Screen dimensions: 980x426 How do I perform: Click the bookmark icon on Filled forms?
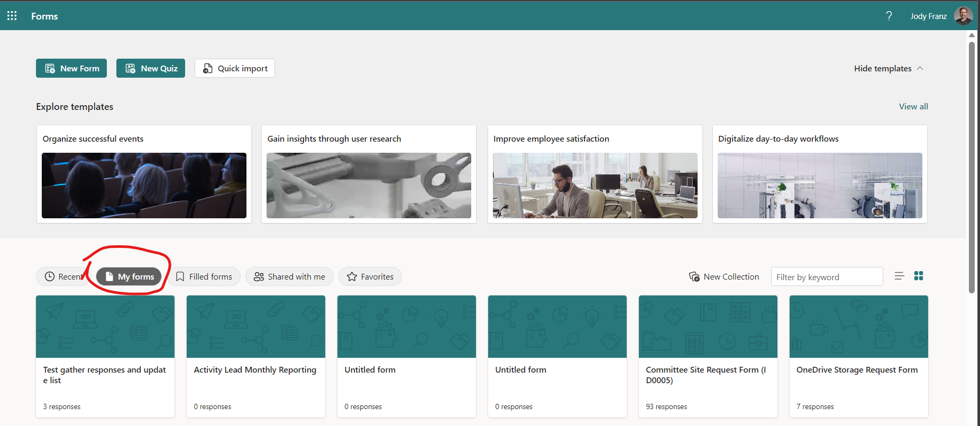pyautogui.click(x=180, y=276)
